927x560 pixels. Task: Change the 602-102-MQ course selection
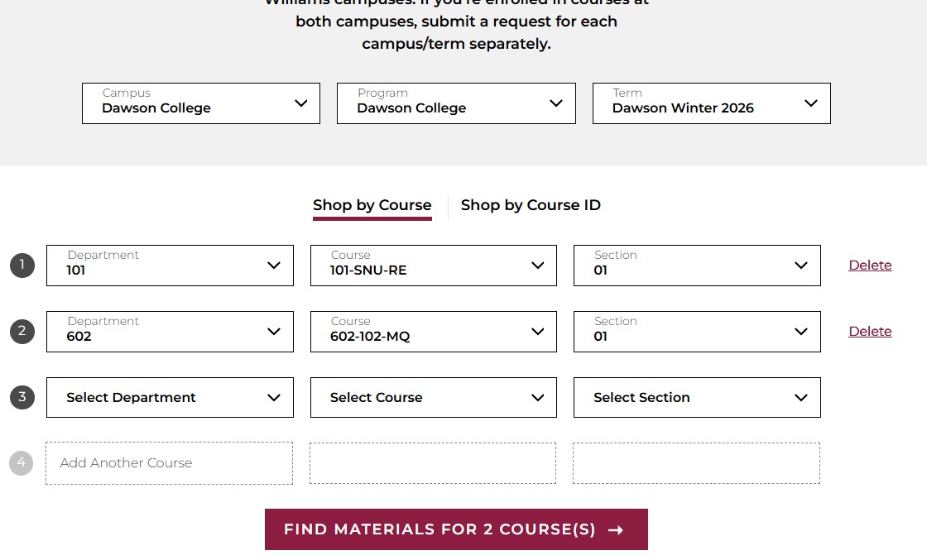click(433, 332)
